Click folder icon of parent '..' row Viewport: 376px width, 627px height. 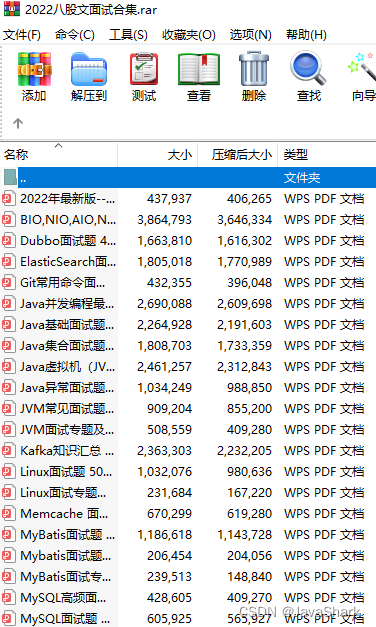pyautogui.click(x=10, y=177)
